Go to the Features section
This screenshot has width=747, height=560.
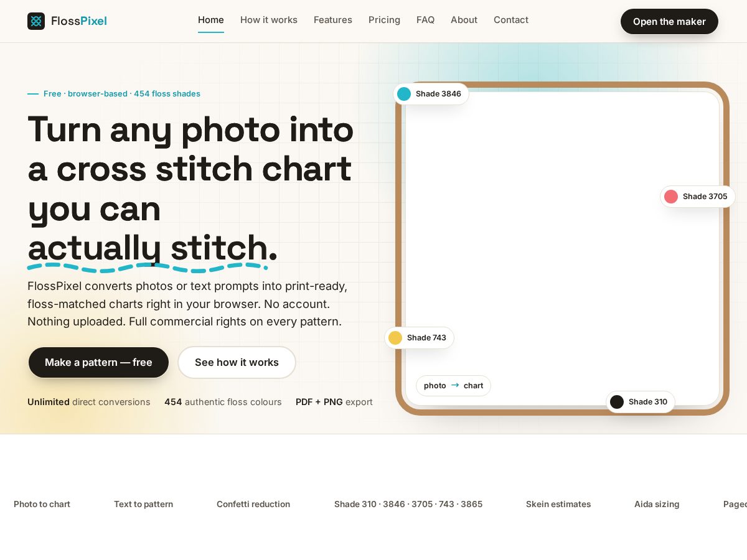pyautogui.click(x=333, y=20)
